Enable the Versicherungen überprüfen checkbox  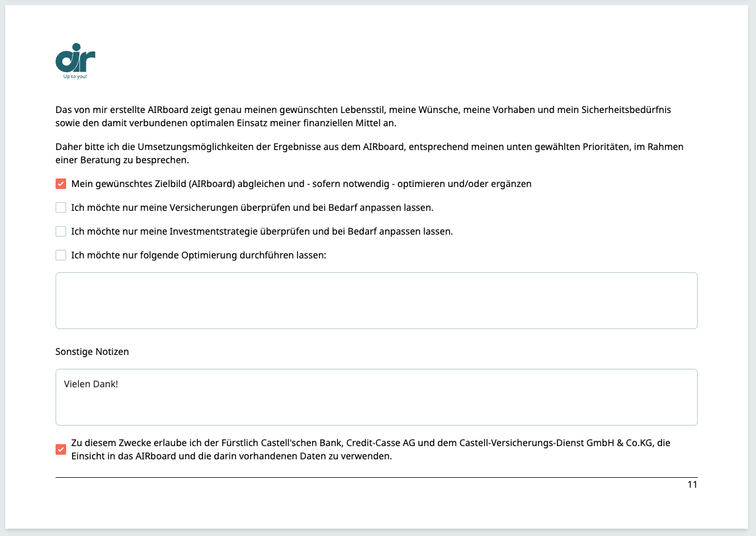pos(61,208)
